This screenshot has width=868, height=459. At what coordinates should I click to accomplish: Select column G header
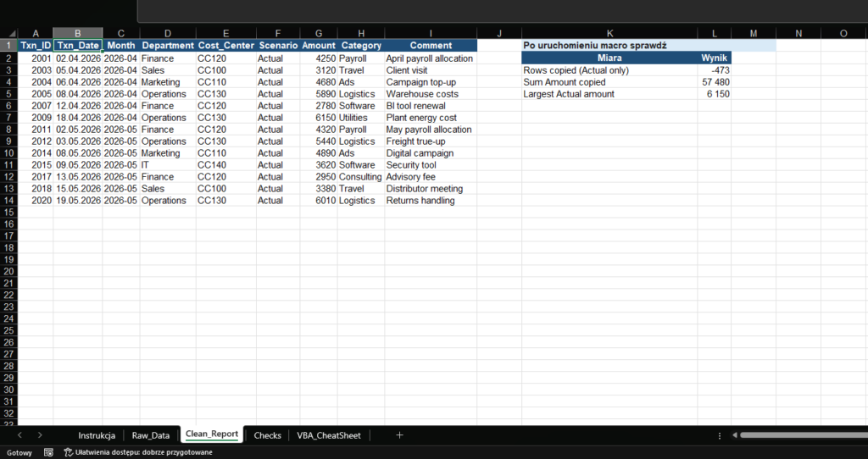click(x=318, y=33)
